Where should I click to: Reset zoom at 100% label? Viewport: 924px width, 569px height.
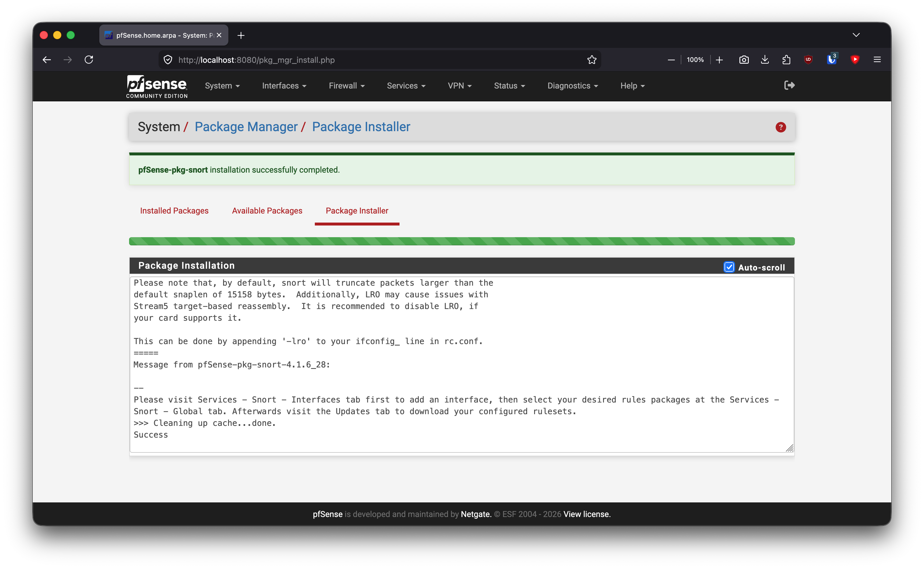point(695,60)
